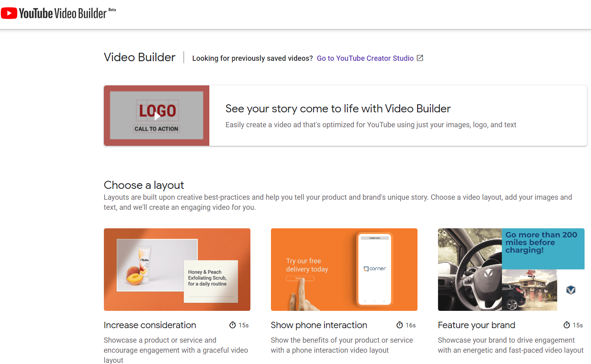The height and width of the screenshot is (364, 591).
Task: Play the Video Builder intro video
Action: [x=157, y=116]
